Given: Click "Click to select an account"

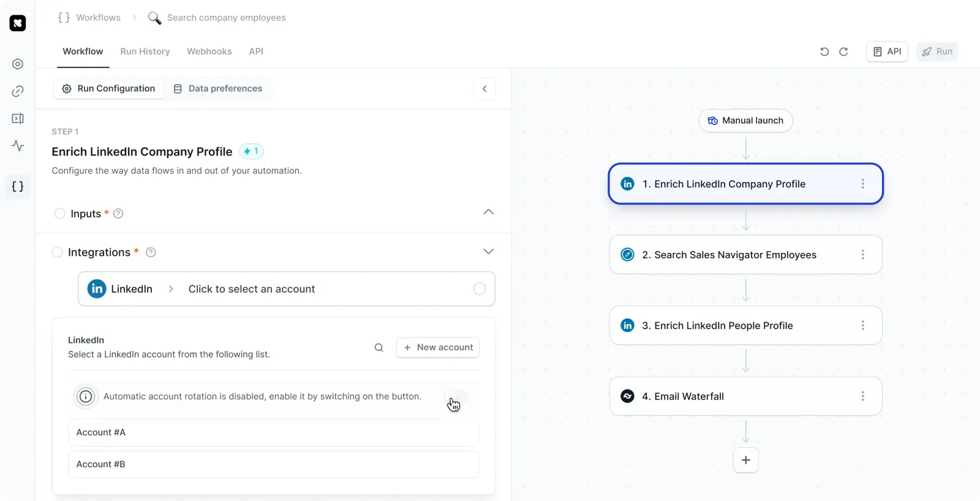Looking at the screenshot, I should click(252, 289).
